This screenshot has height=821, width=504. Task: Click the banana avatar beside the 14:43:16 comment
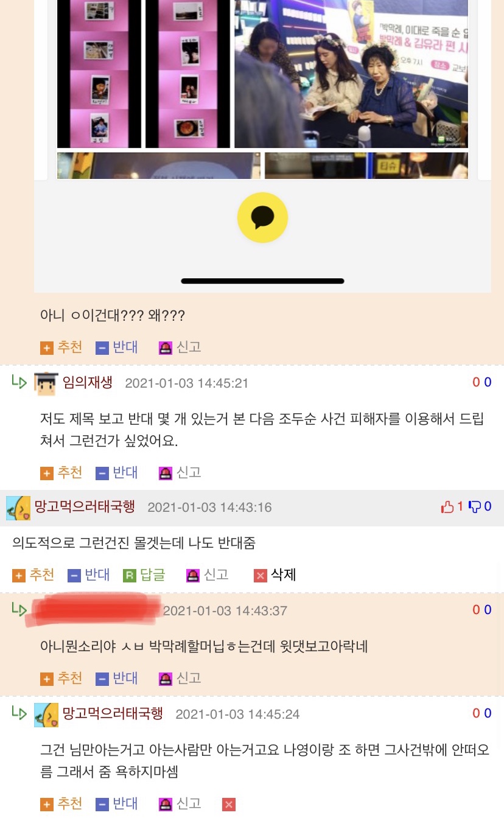pyautogui.click(x=18, y=508)
